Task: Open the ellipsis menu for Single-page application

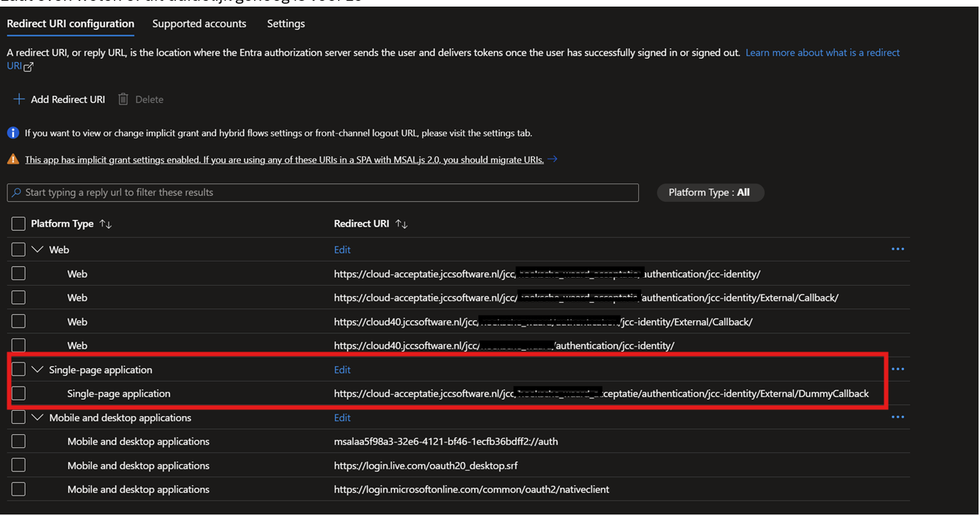Action: click(897, 369)
